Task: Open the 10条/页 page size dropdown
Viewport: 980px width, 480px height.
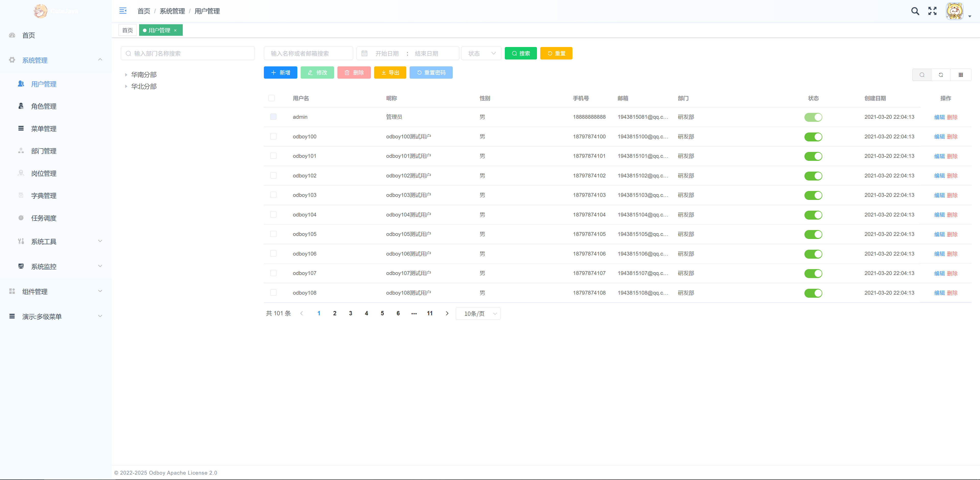Action: 478,314
